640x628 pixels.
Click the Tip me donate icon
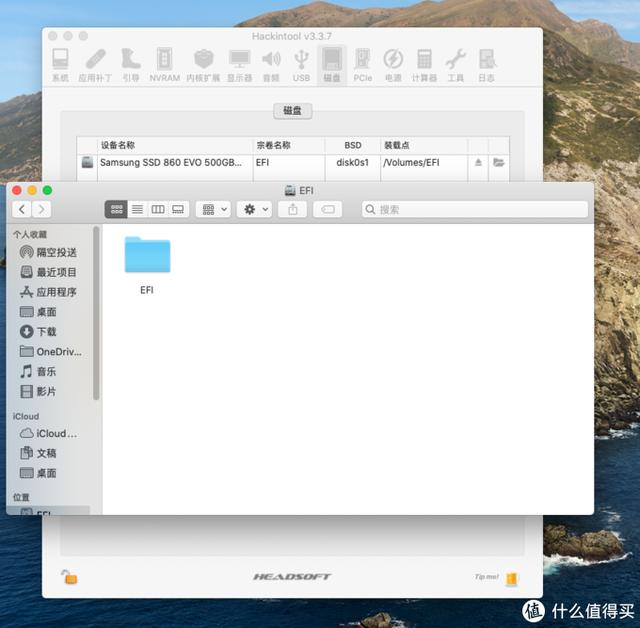point(511,579)
